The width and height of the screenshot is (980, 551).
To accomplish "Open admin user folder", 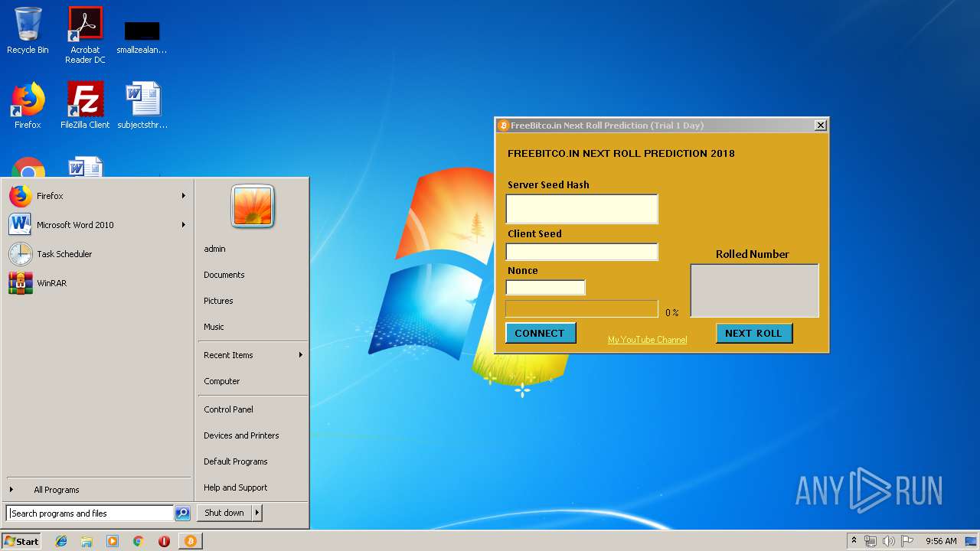I will coord(214,249).
